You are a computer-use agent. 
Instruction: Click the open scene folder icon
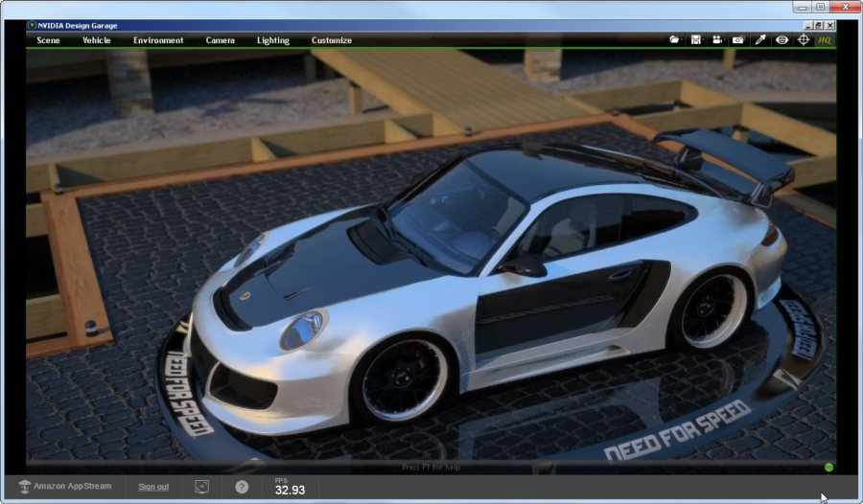(674, 40)
